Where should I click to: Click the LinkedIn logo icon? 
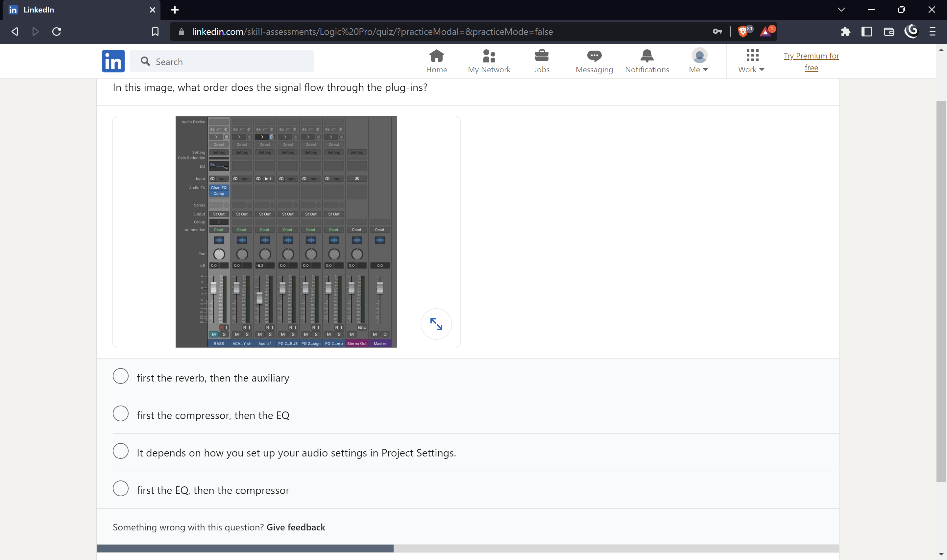pyautogui.click(x=113, y=61)
